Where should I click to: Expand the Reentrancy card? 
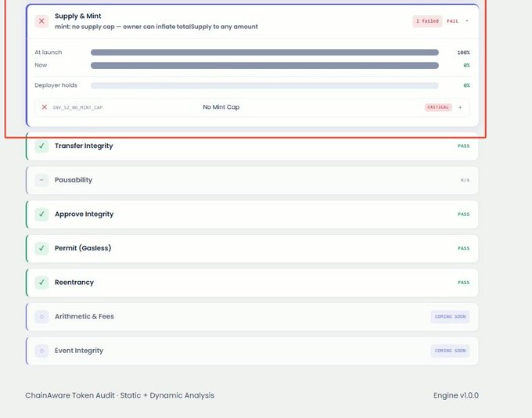point(252,283)
